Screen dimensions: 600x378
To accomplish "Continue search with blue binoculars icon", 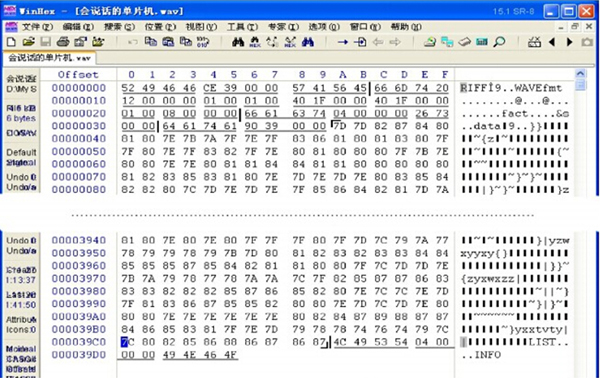I will click(x=308, y=42).
